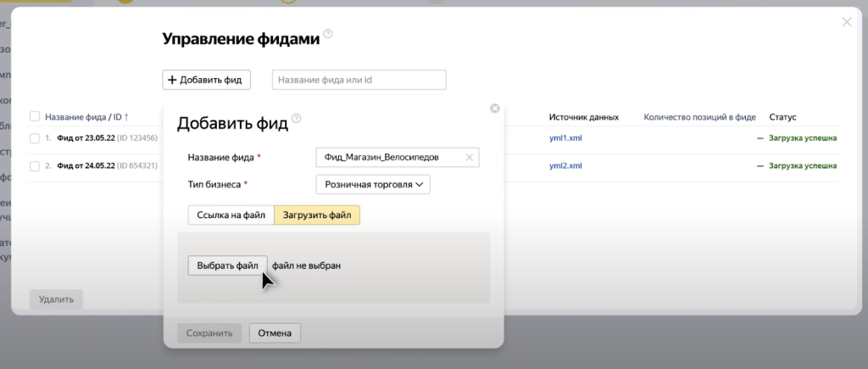The width and height of the screenshot is (868, 369).
Task: Check the box for Фид от 24.05.22
Action: pos(35,165)
